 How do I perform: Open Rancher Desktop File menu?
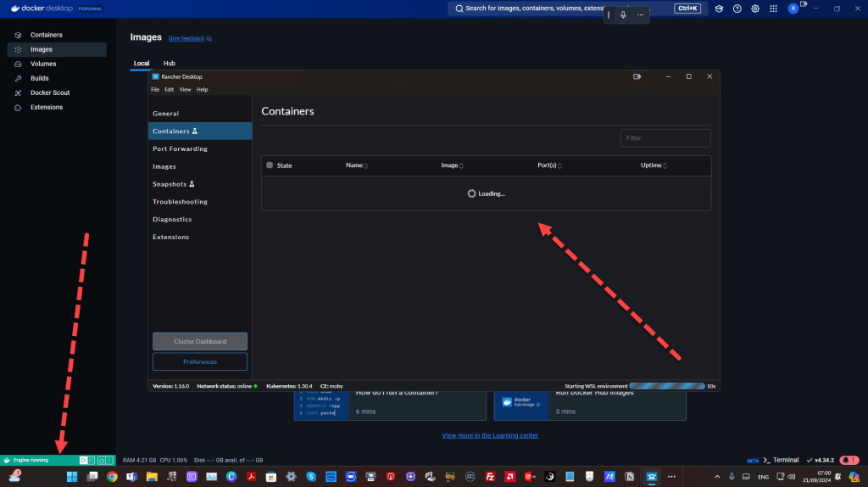tap(155, 89)
